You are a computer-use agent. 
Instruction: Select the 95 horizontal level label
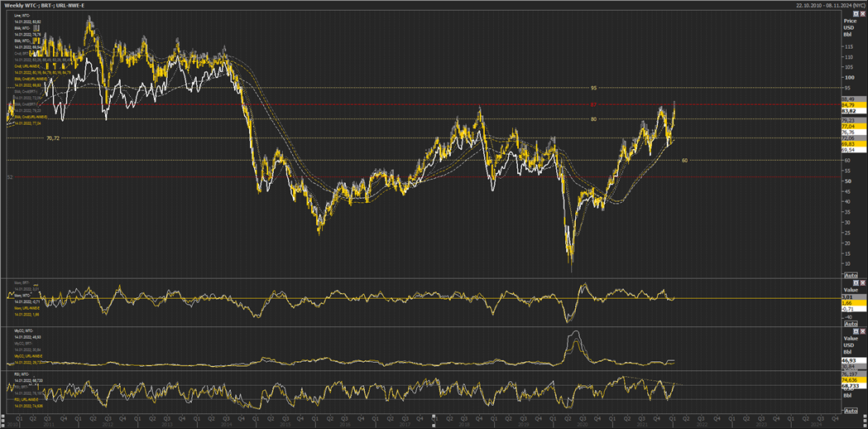click(x=593, y=88)
